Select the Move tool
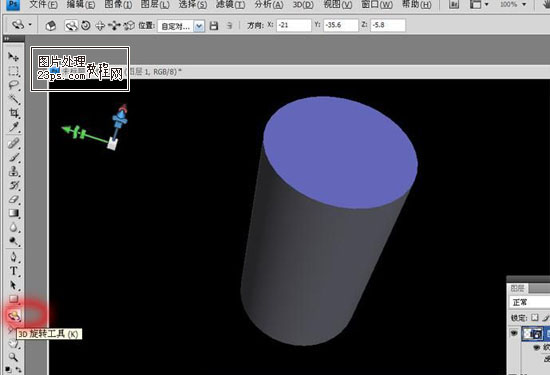Viewport: 550px width, 375px height. click(13, 56)
